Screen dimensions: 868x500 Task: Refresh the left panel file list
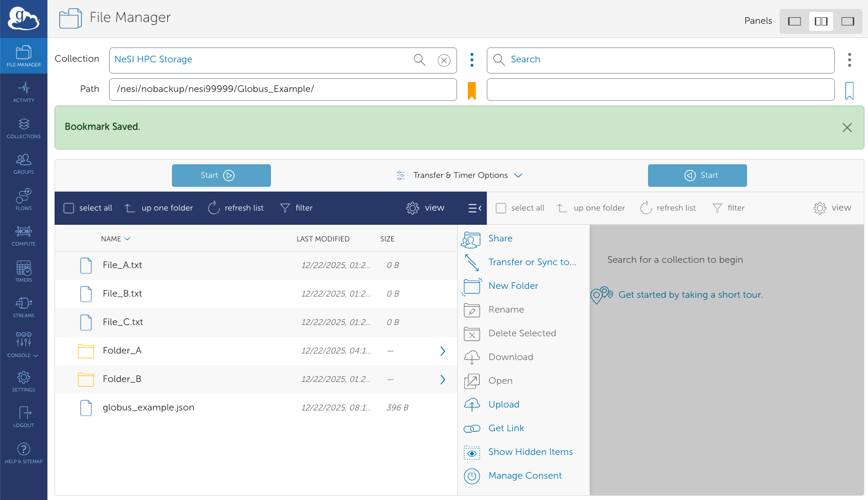236,208
